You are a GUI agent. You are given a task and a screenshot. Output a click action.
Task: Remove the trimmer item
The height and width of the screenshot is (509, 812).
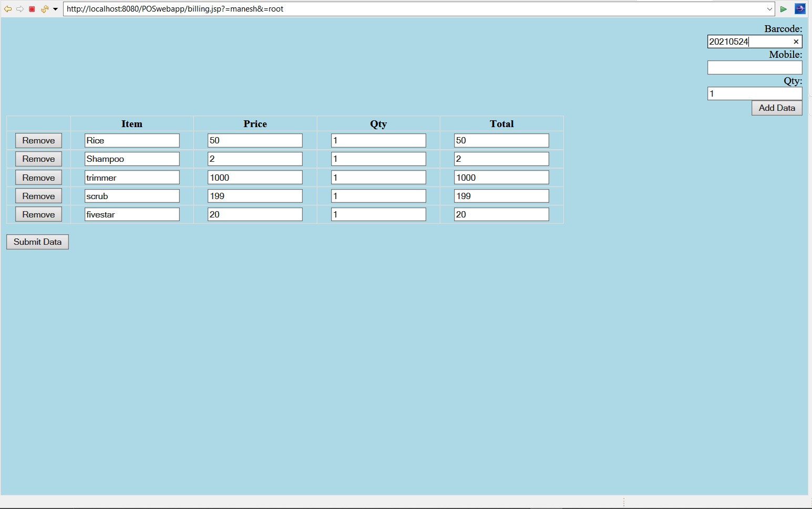pyautogui.click(x=38, y=177)
